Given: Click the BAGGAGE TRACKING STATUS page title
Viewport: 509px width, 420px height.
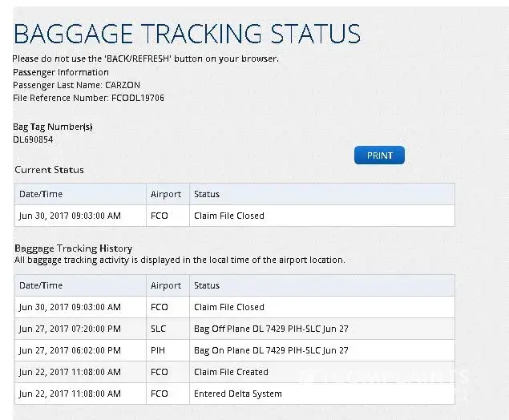Looking at the screenshot, I should 187,34.
